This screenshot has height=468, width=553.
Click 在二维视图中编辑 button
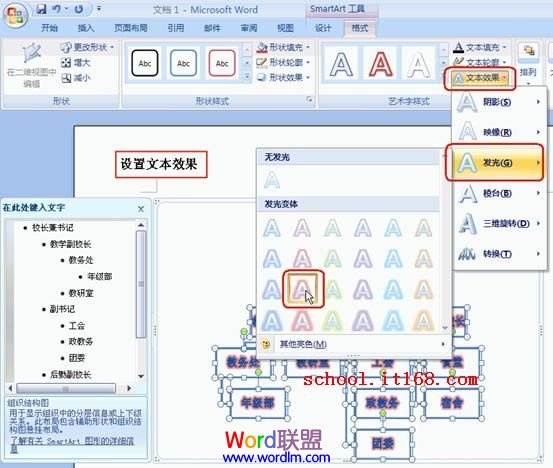tap(31, 65)
